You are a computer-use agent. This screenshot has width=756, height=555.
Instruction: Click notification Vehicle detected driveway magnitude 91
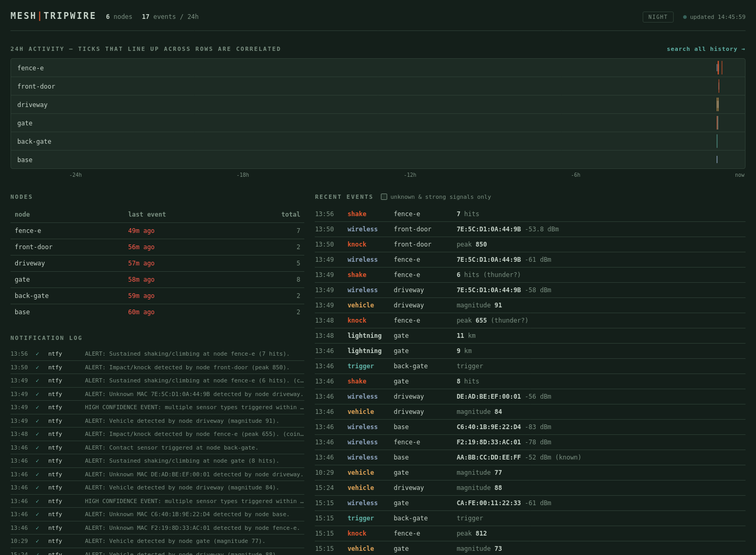157,421
